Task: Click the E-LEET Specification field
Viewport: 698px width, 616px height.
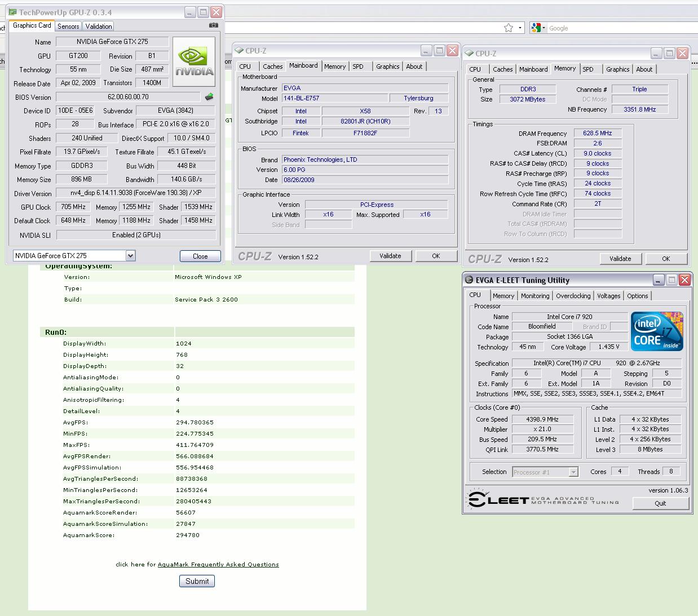Action: [597, 364]
